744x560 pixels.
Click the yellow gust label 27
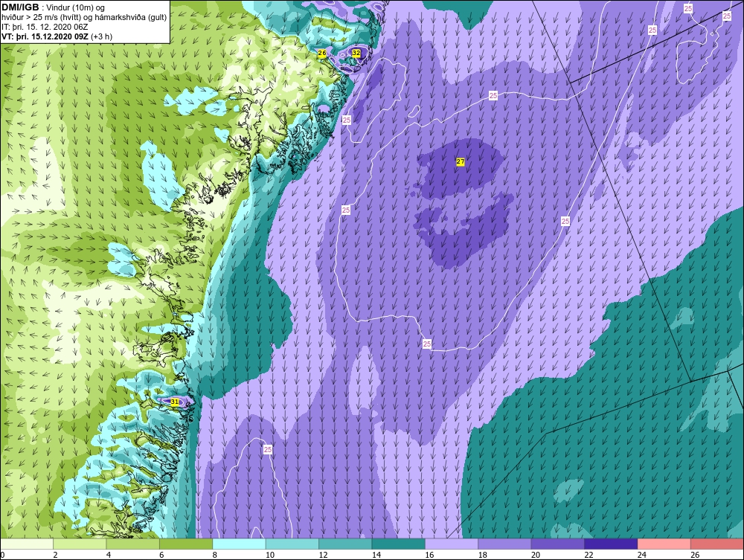(x=461, y=161)
